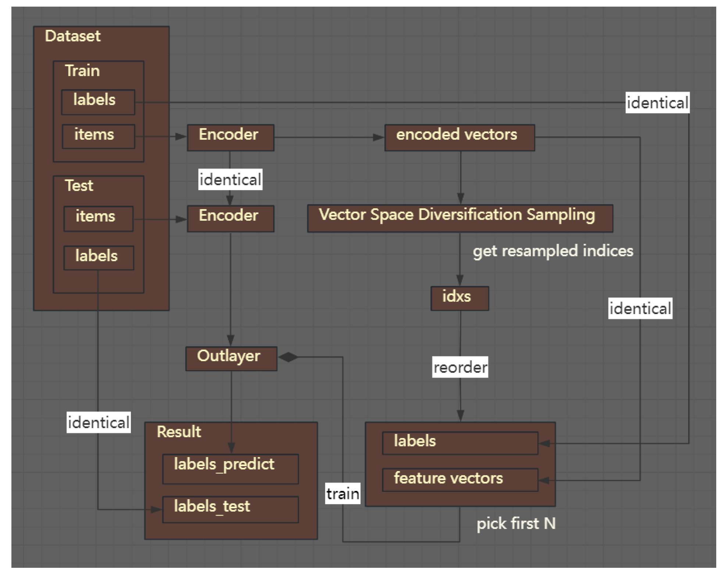Select the lower Encoder node
The width and height of the screenshot is (728, 577).
230,218
